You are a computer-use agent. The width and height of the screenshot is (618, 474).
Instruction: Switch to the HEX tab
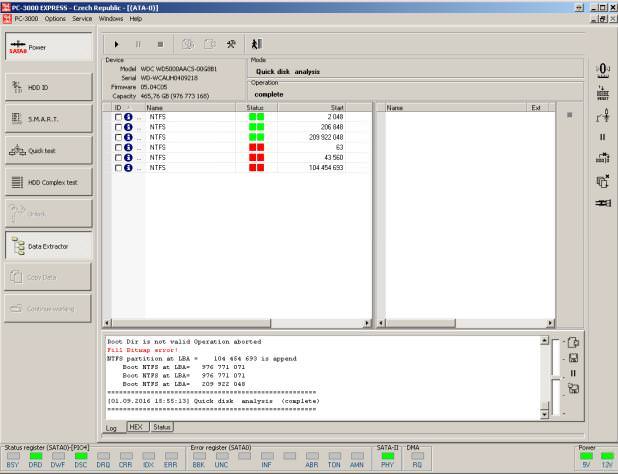pos(138,427)
